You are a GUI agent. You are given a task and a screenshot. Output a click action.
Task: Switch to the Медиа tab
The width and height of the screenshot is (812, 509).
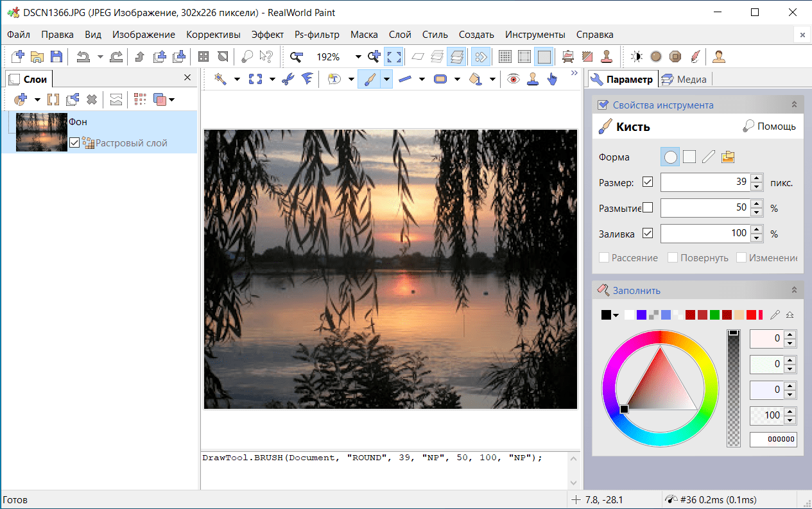pos(684,80)
